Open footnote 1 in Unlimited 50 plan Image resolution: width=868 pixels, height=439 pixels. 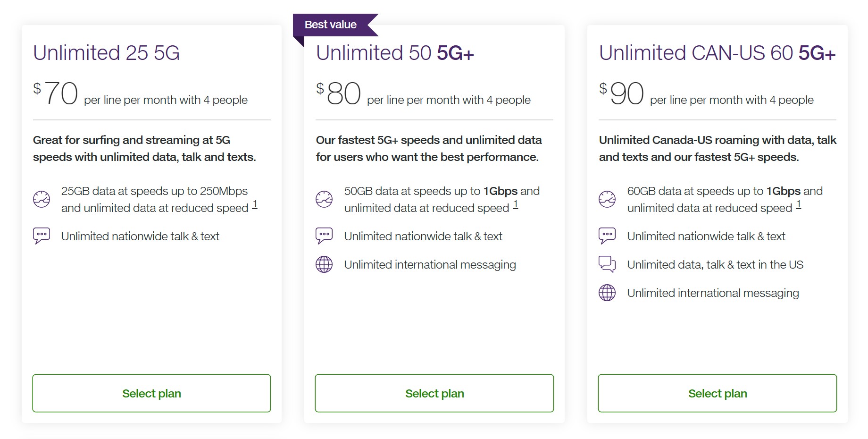[516, 205]
